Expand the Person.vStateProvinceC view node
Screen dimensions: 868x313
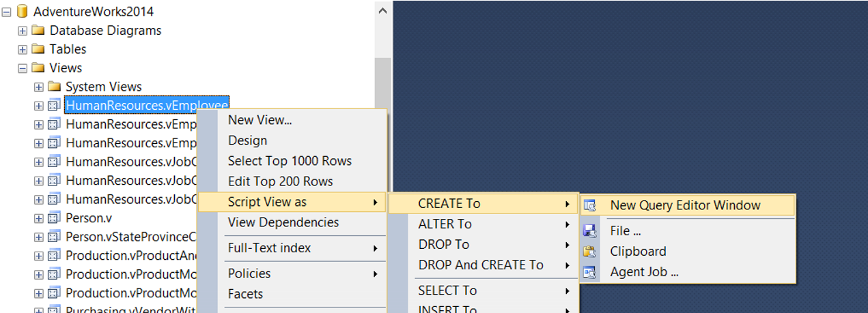pyautogui.click(x=38, y=237)
